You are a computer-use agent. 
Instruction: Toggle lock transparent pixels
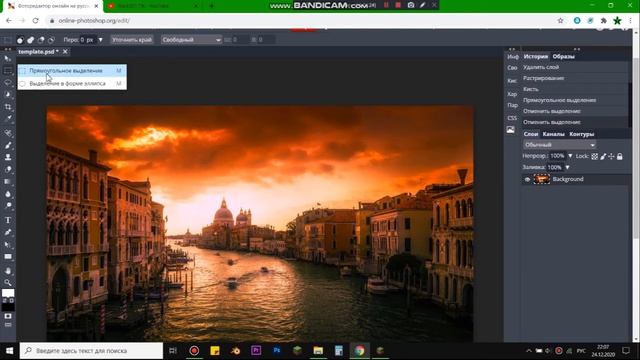(x=595, y=156)
